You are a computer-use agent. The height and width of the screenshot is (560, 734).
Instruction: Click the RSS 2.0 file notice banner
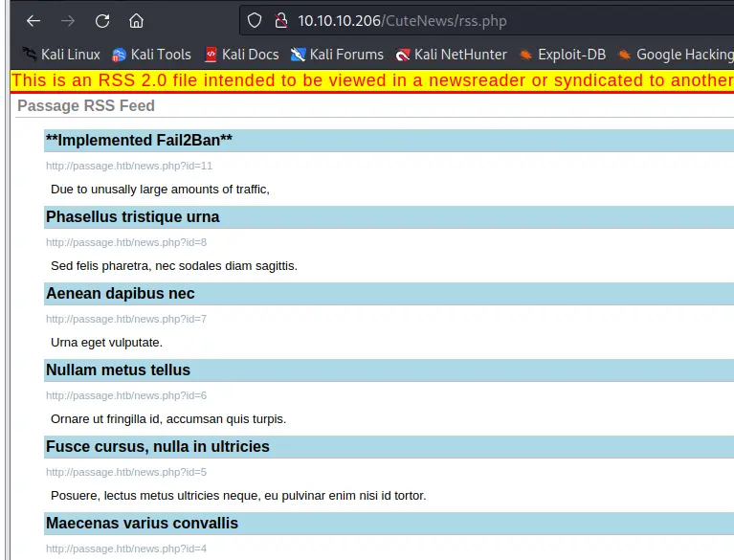pyautogui.click(x=372, y=80)
